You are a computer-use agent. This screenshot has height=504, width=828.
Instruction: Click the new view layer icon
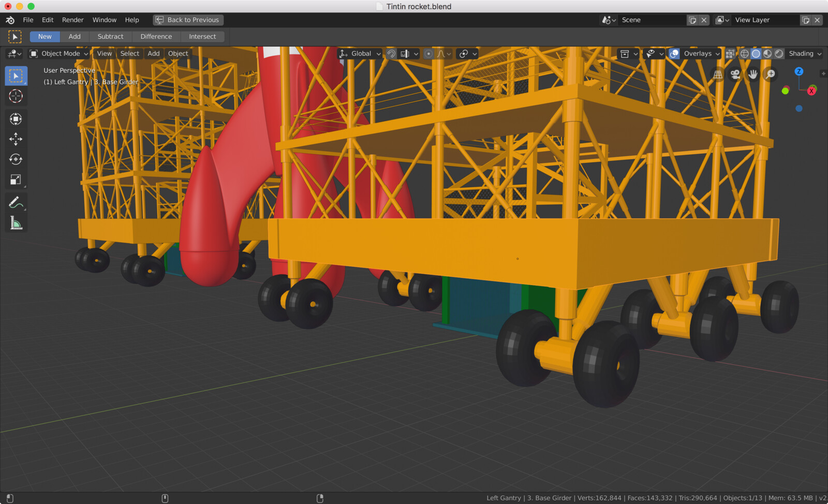coord(806,20)
